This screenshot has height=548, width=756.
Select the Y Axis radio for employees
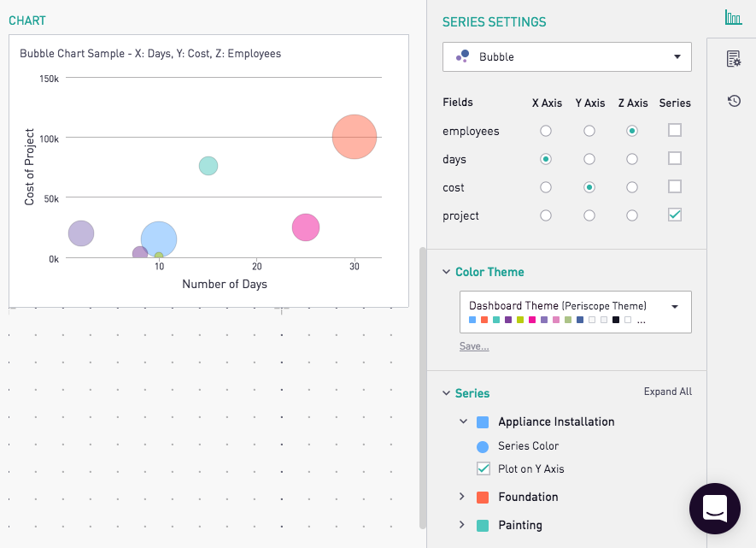click(x=589, y=130)
